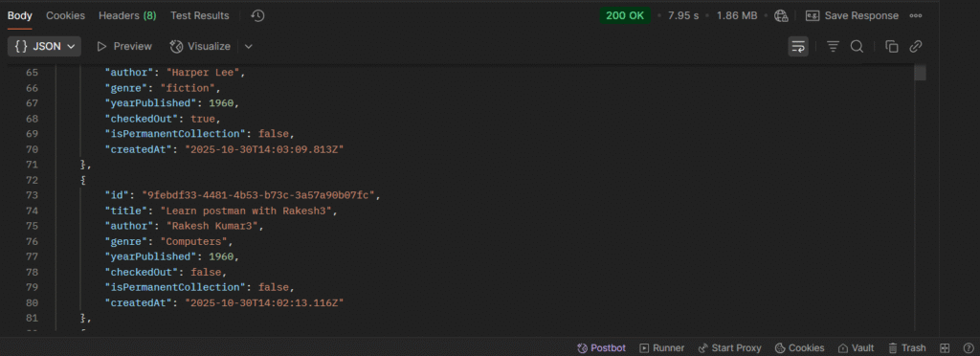Click yearPublished 1960 on line 67

click(x=221, y=103)
